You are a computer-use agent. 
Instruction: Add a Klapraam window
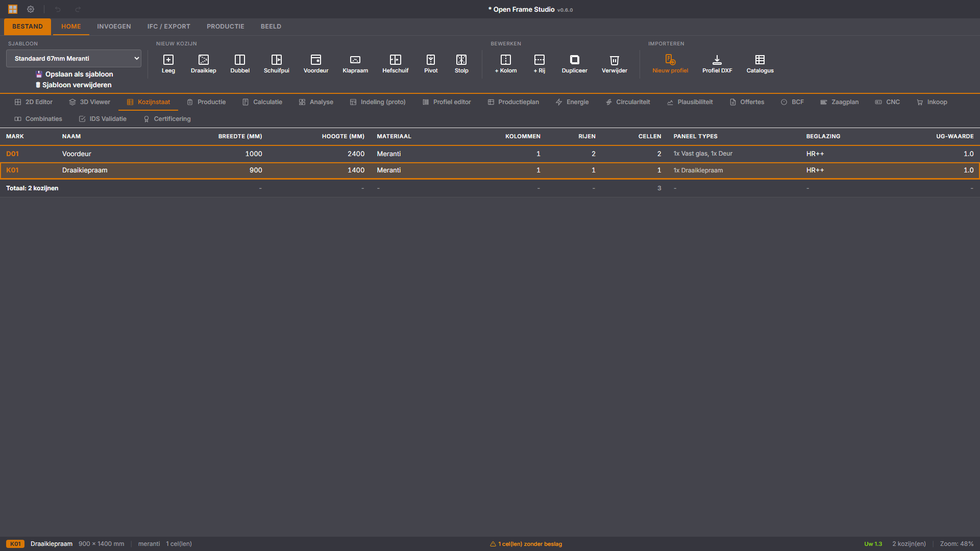[355, 64]
